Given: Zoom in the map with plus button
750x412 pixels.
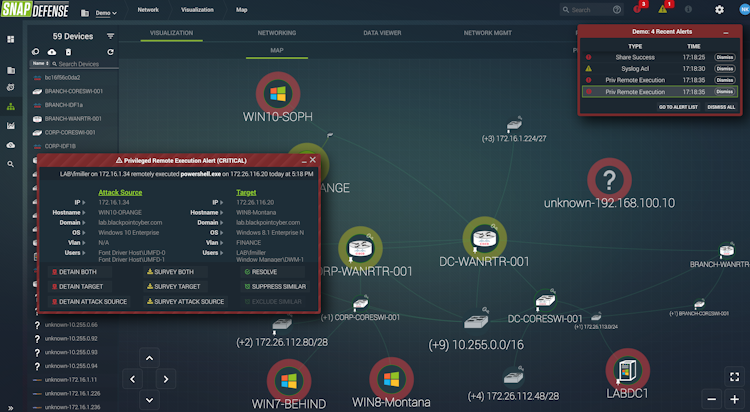Looking at the screenshot, I should pos(734,399).
